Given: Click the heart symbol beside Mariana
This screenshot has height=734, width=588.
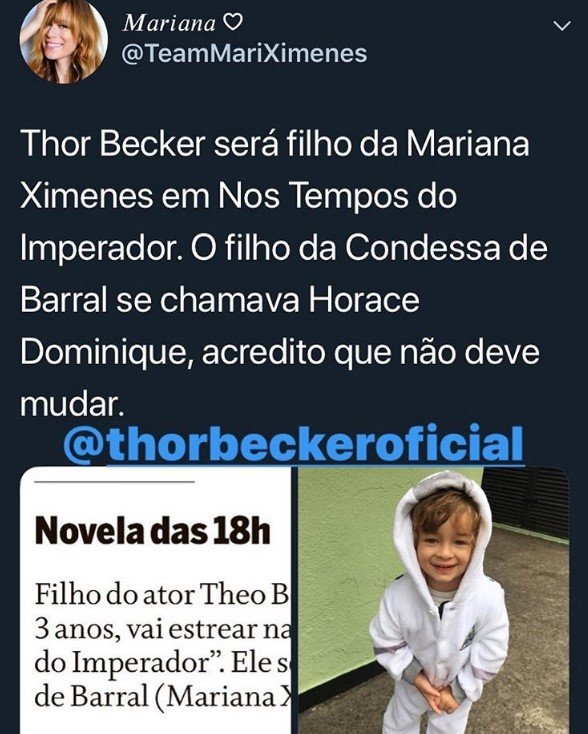Looking at the screenshot, I should click(x=232, y=22).
